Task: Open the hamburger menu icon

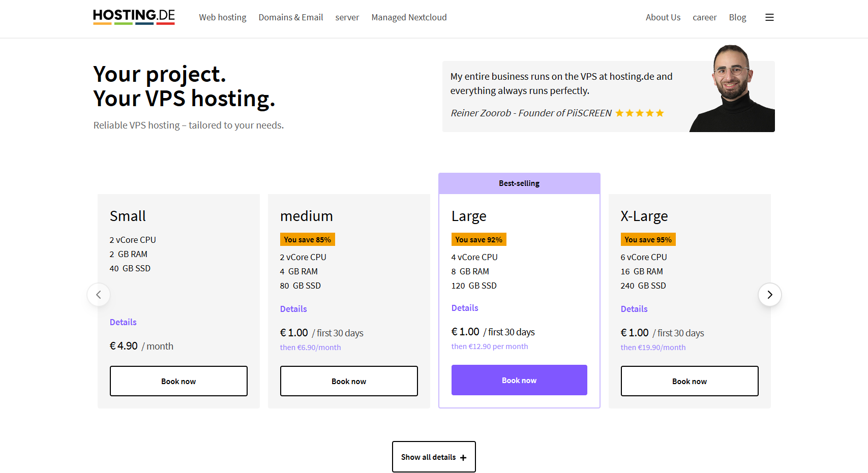Action: [x=769, y=17]
